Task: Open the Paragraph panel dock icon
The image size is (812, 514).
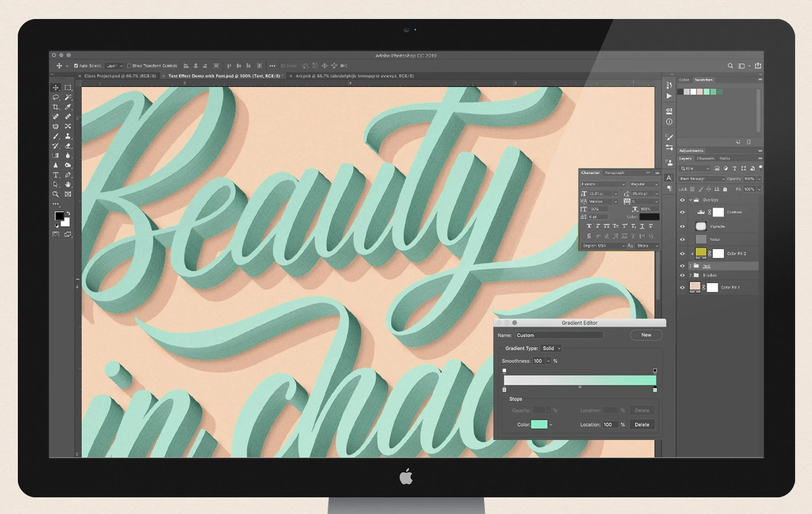Action: point(669,188)
